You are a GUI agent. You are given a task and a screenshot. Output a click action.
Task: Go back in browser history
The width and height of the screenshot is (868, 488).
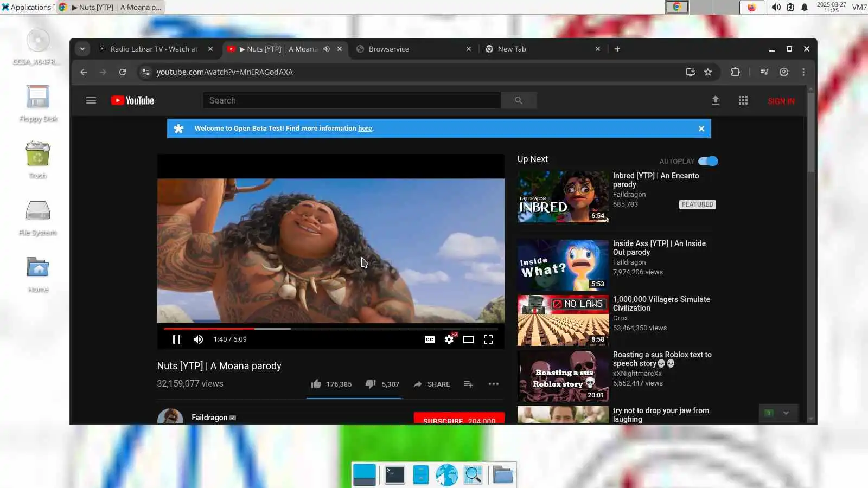pyautogui.click(x=84, y=72)
